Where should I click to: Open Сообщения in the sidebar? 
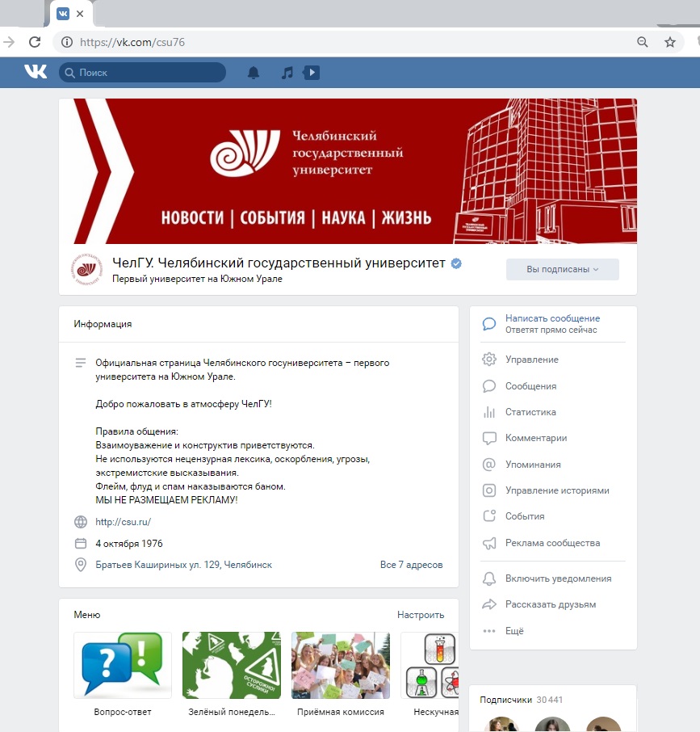point(530,386)
